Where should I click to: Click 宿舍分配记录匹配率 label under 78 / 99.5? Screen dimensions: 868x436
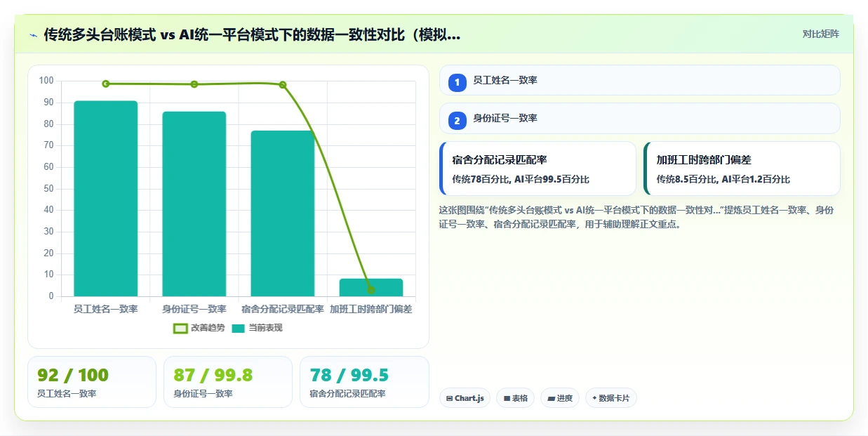pos(347,394)
